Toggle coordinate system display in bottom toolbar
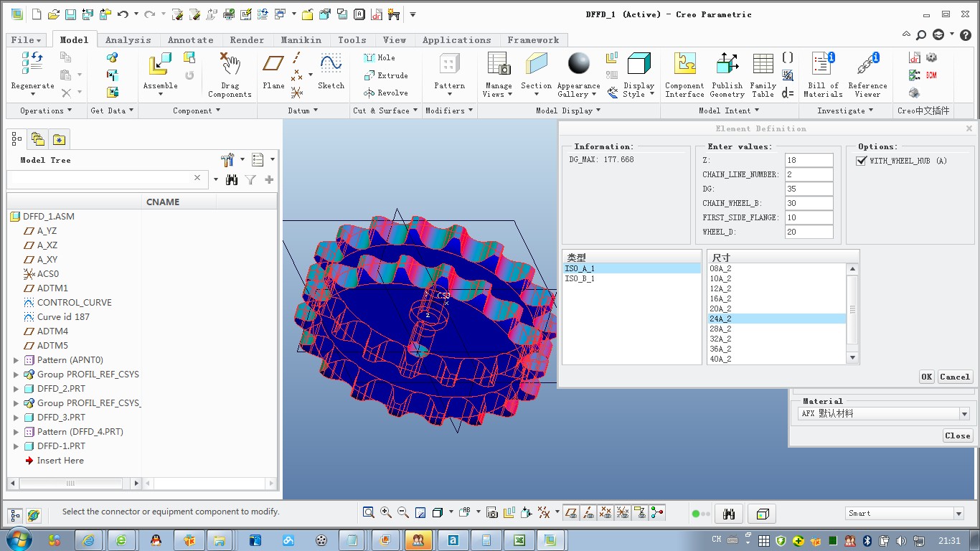The width and height of the screenshot is (980, 551). pos(623,512)
